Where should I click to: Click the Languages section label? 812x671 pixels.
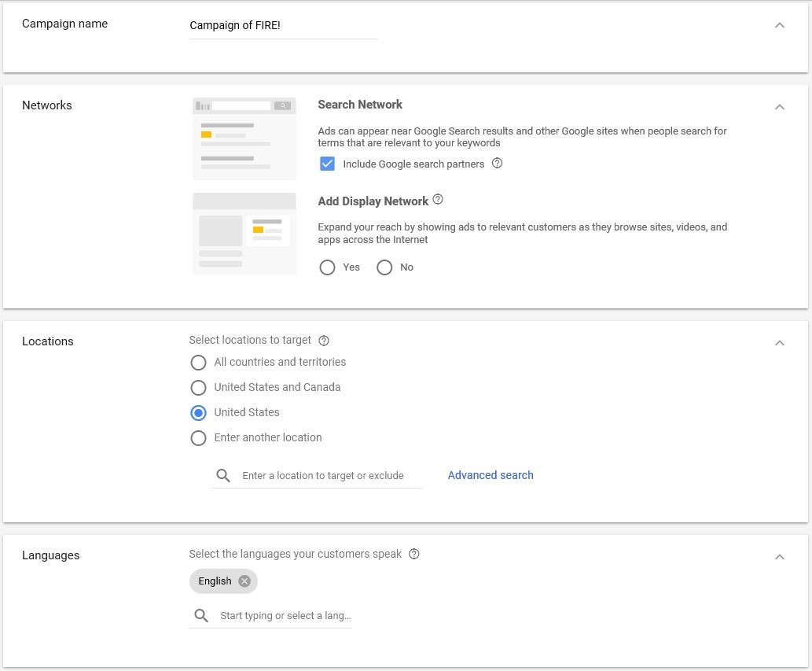51,555
